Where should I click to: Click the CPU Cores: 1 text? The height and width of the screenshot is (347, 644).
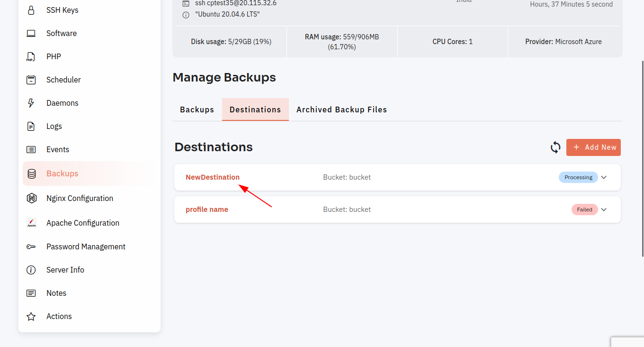tap(453, 42)
